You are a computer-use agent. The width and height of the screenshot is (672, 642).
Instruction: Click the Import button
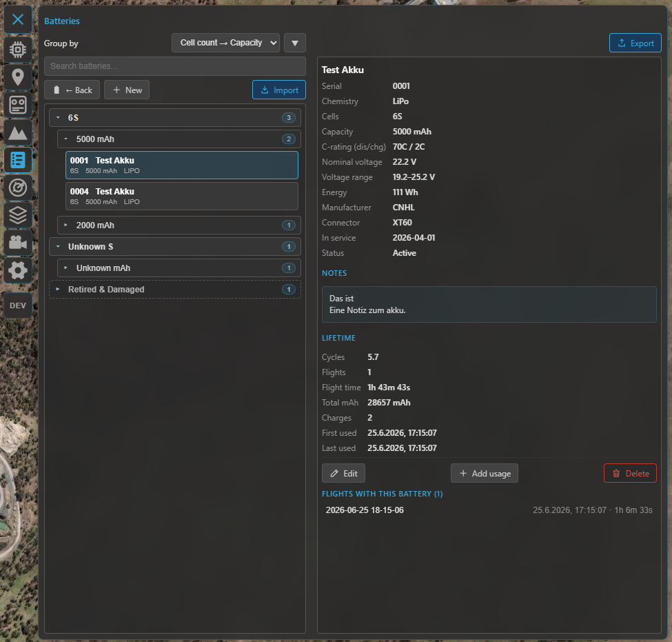click(x=279, y=90)
